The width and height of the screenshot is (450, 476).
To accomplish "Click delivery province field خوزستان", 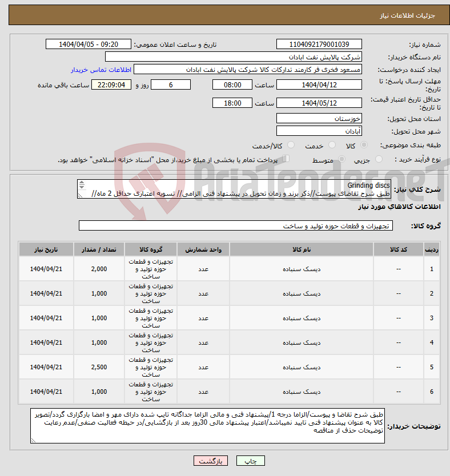I will click(319, 119).
